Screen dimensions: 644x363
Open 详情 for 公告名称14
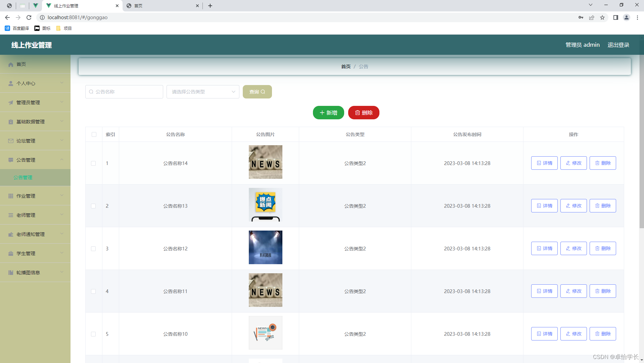pos(544,163)
